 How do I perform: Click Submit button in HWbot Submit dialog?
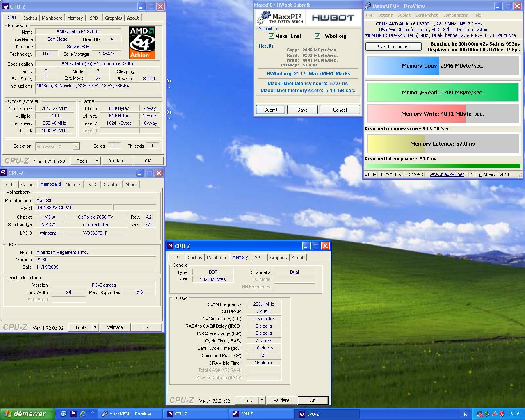271,110
